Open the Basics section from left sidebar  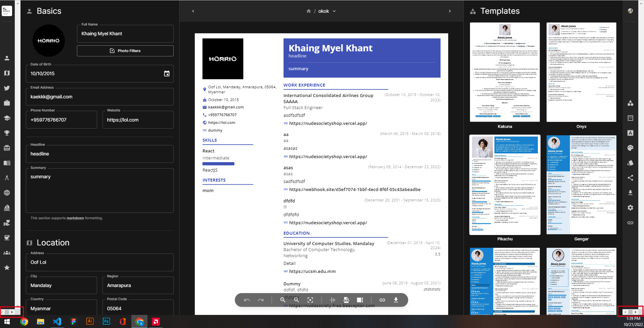7,58
